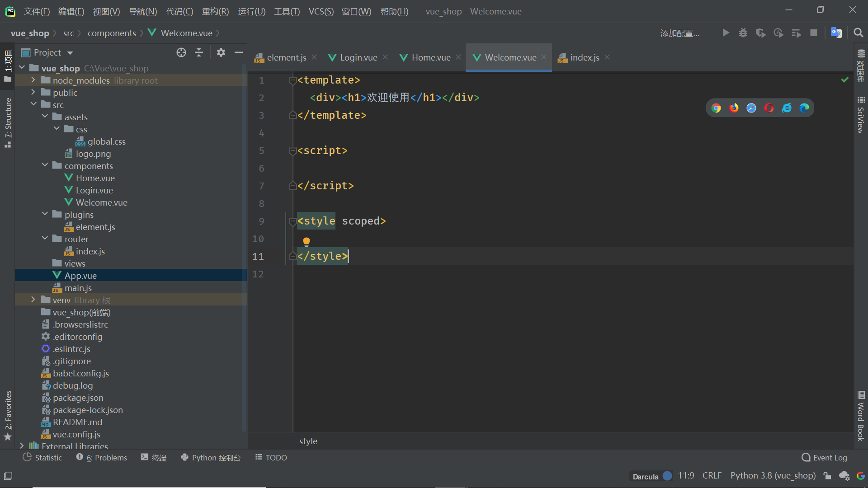The height and width of the screenshot is (488, 868).
Task: Click the Debug bug icon
Action: pos(743,33)
